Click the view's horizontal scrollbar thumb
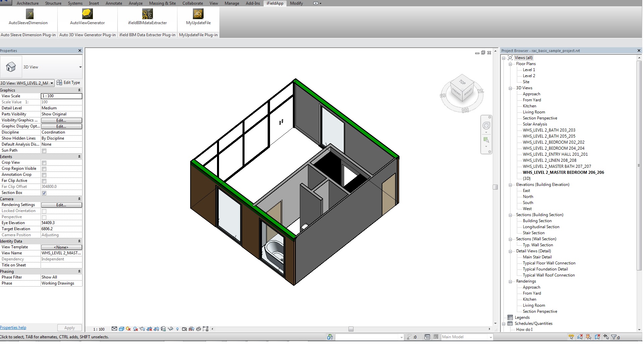644x349 pixels. tap(351, 329)
